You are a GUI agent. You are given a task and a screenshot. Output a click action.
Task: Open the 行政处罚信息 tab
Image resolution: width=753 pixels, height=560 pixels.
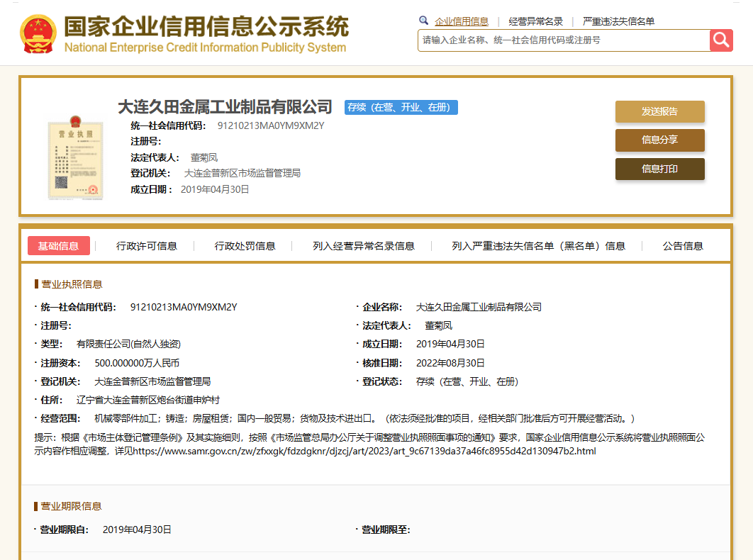[245, 246]
